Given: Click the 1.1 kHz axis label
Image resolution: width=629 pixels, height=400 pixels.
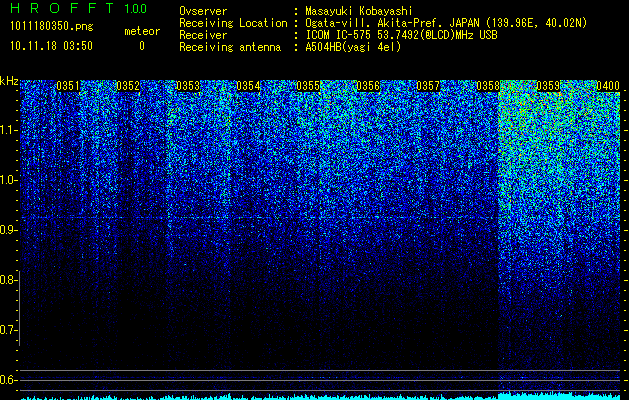Looking at the screenshot, I should (x=9, y=130).
